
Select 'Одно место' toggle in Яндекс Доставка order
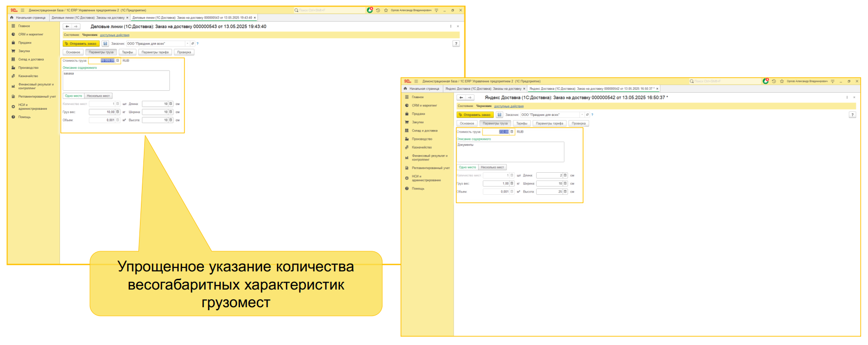[x=467, y=167]
